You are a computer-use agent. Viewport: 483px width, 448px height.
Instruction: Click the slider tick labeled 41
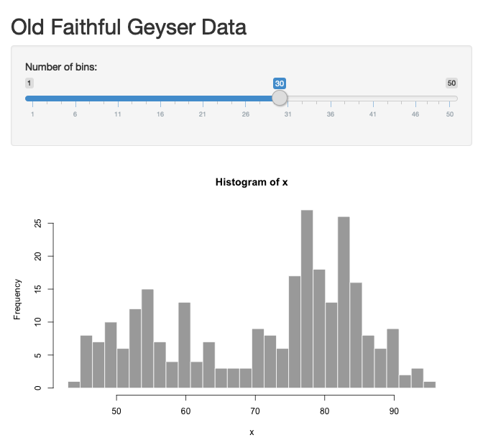[373, 114]
